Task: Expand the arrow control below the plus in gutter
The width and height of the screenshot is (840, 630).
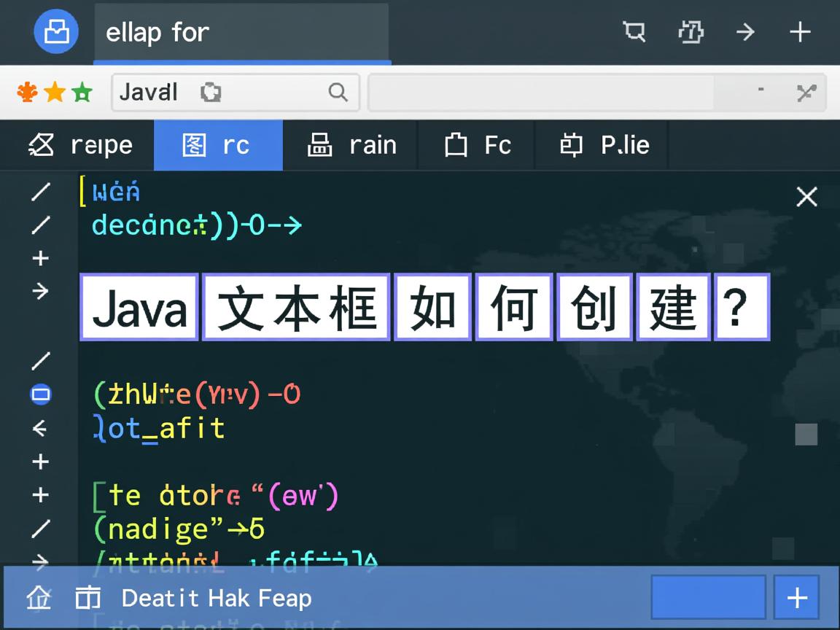Action: (x=40, y=291)
